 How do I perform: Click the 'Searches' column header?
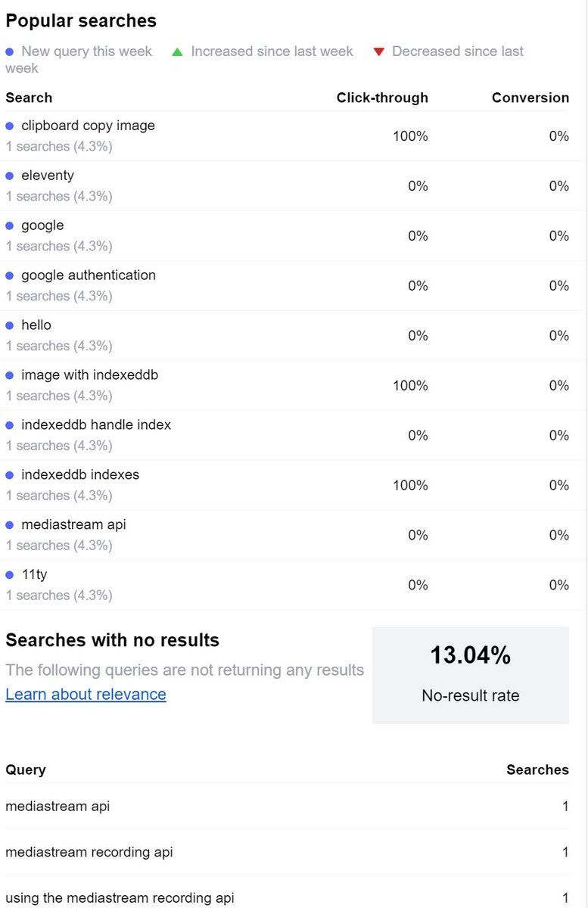pos(537,770)
